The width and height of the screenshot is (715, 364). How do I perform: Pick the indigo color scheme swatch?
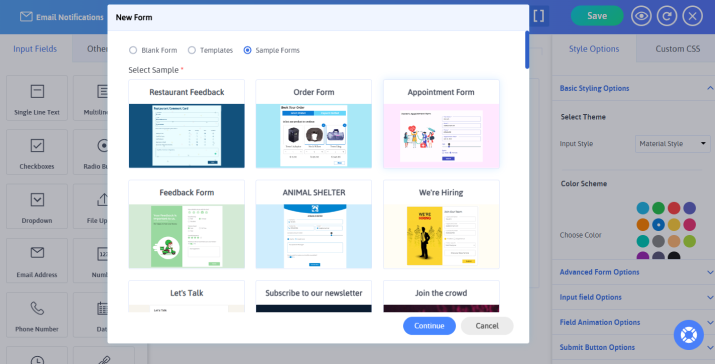689,208
